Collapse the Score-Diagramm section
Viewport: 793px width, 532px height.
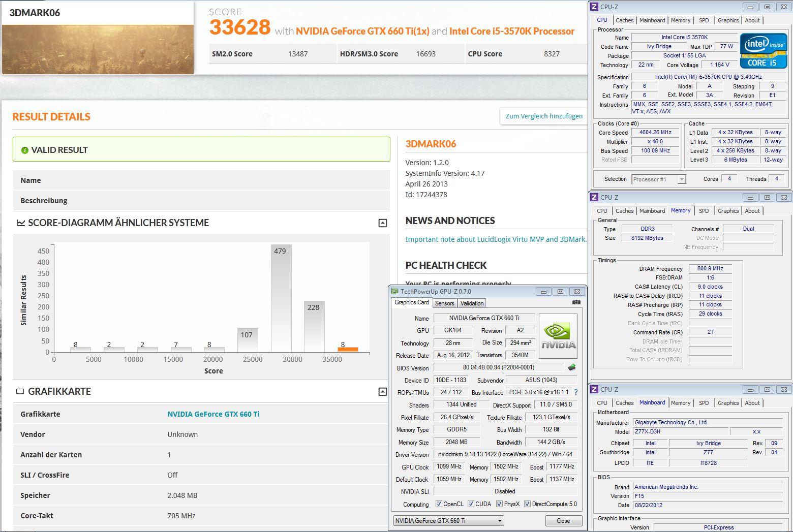pyautogui.click(x=383, y=223)
